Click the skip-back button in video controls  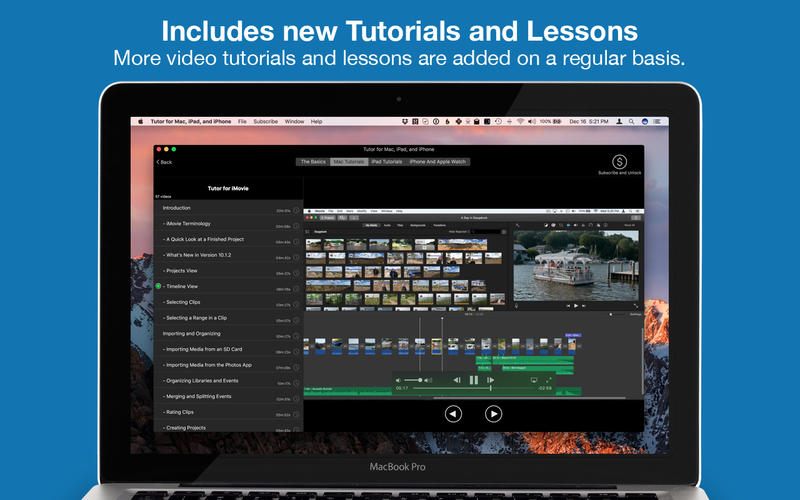tap(457, 380)
